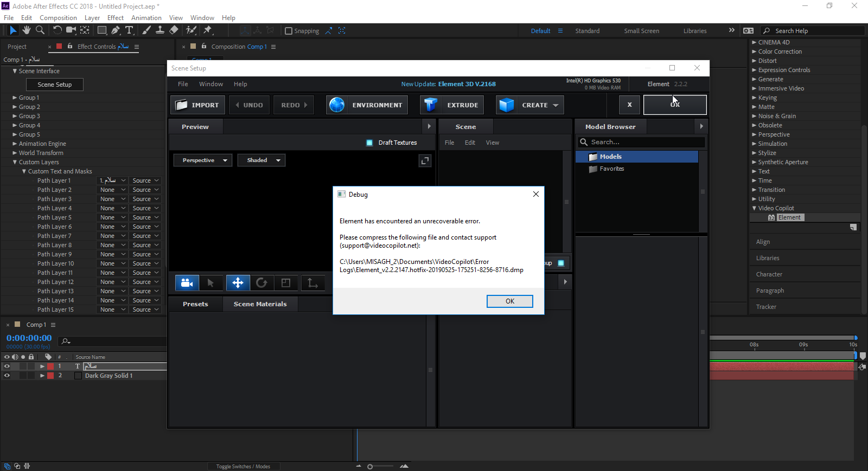This screenshot has height=471, width=868.
Task: Click the workspace overflow chevrons icon
Action: pyautogui.click(x=731, y=30)
